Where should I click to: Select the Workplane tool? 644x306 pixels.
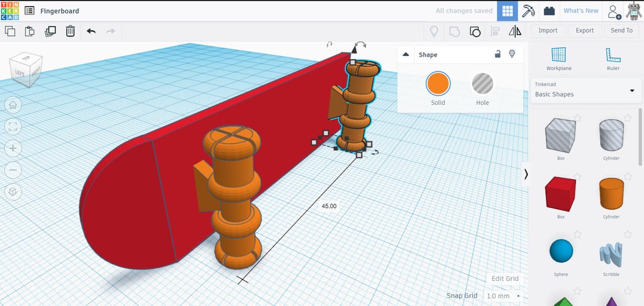tap(558, 58)
